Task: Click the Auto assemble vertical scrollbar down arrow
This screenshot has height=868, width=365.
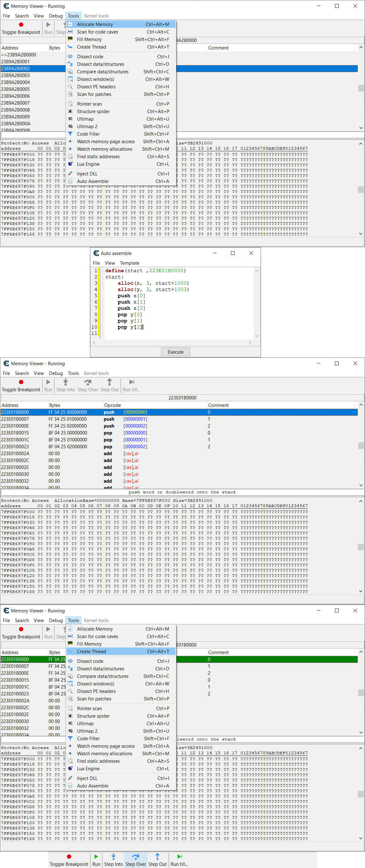Action: 257,335
